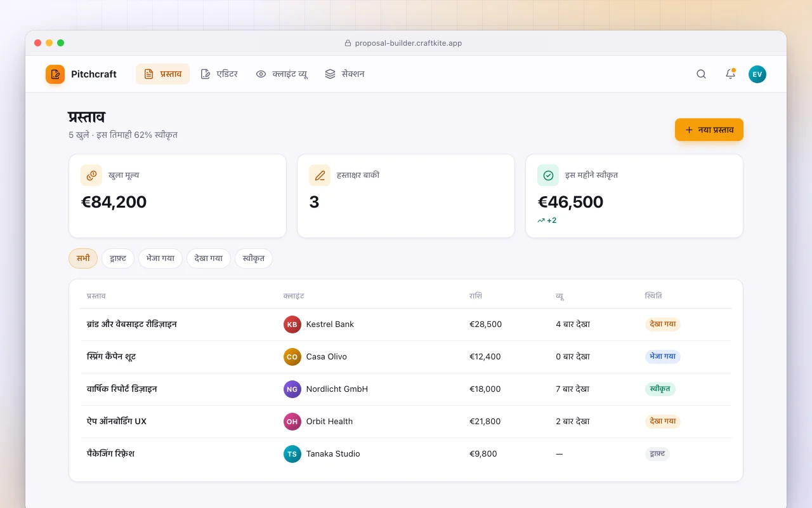This screenshot has width=812, height=508.
Task: Switch to the प्रस्ताव nav tab
Action: click(x=162, y=74)
